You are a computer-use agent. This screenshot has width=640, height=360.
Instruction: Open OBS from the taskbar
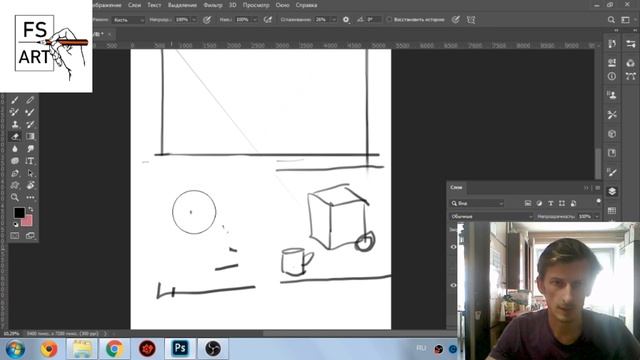coord(213,349)
